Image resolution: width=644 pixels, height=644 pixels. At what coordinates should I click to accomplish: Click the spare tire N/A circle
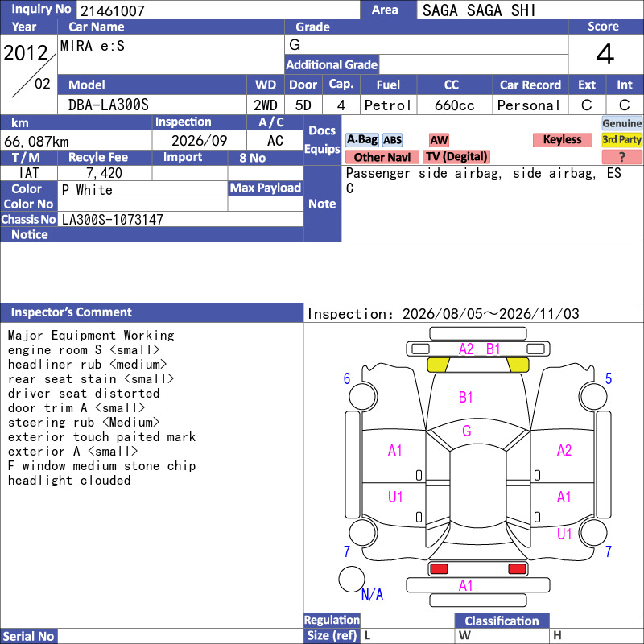(352, 579)
